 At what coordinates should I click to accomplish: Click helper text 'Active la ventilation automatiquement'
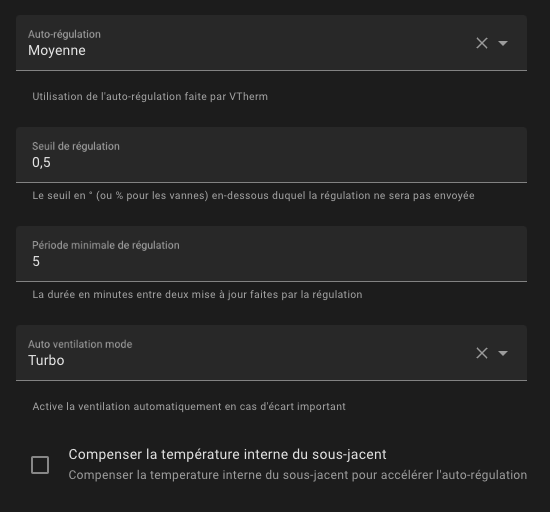click(x=189, y=406)
